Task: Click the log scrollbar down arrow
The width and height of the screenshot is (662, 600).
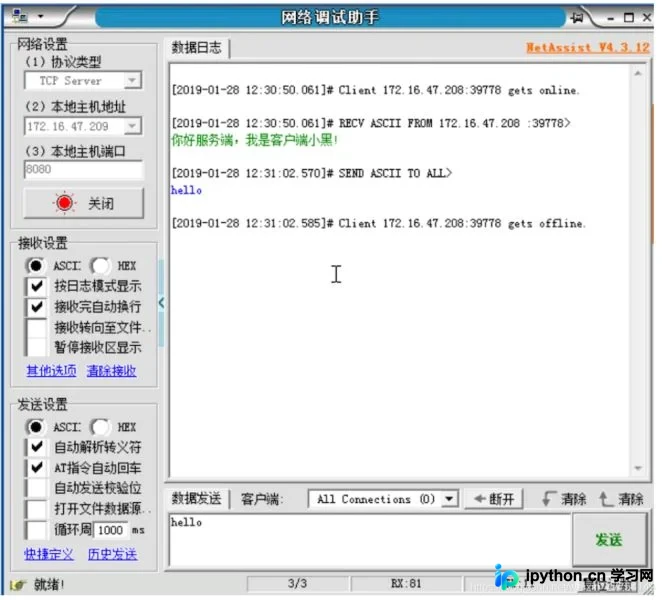Action: pyautogui.click(x=638, y=468)
